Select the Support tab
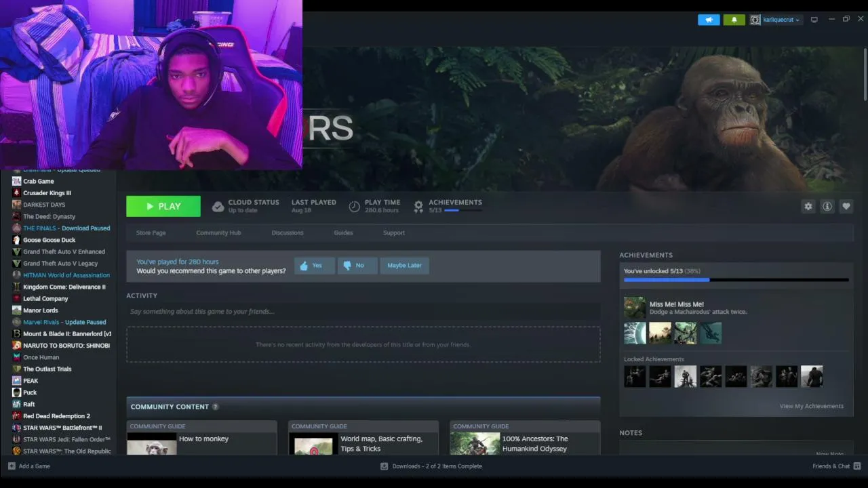Viewport: 868px width, 488px height. (x=393, y=232)
